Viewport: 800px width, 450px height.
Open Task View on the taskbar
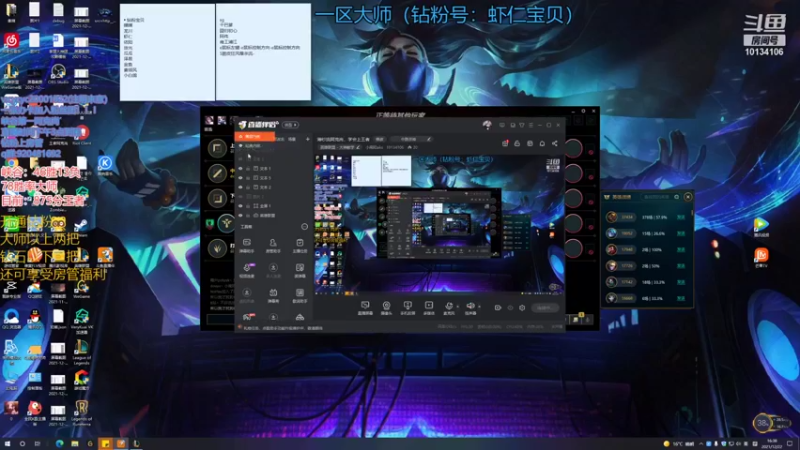[37, 444]
